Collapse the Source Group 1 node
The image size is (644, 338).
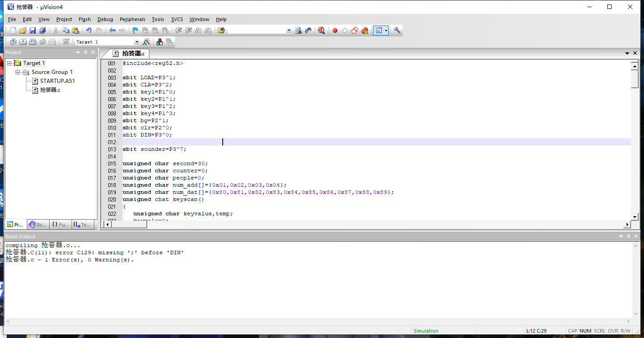(x=17, y=72)
